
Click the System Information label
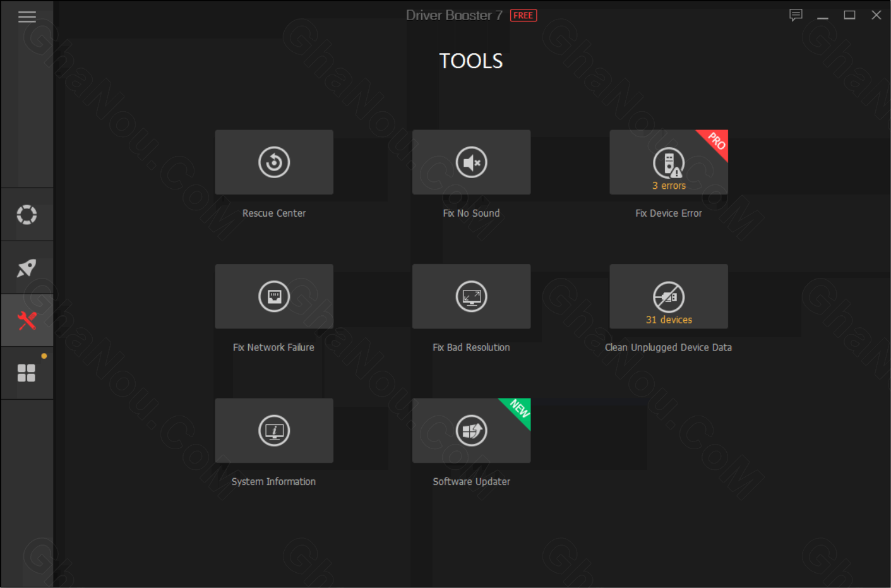pyautogui.click(x=273, y=481)
